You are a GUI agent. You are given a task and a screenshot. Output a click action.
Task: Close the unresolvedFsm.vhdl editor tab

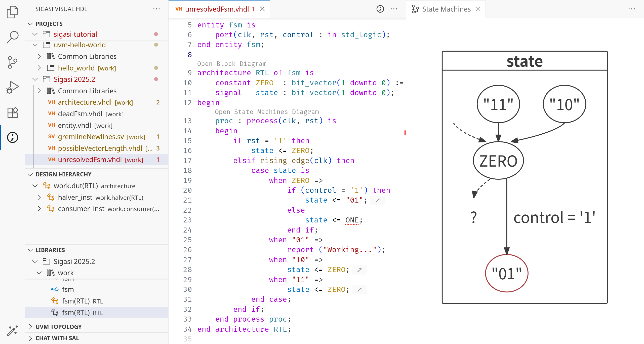click(262, 9)
